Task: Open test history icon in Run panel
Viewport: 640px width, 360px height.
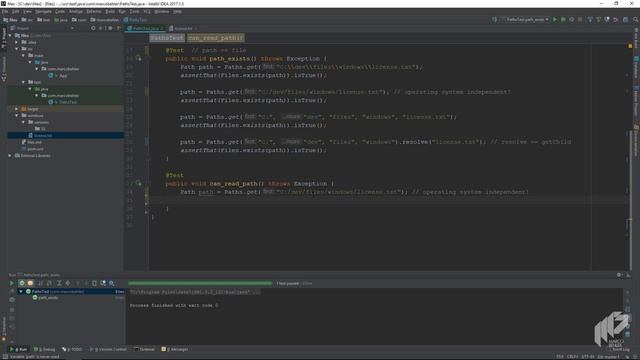Action: click(x=103, y=283)
